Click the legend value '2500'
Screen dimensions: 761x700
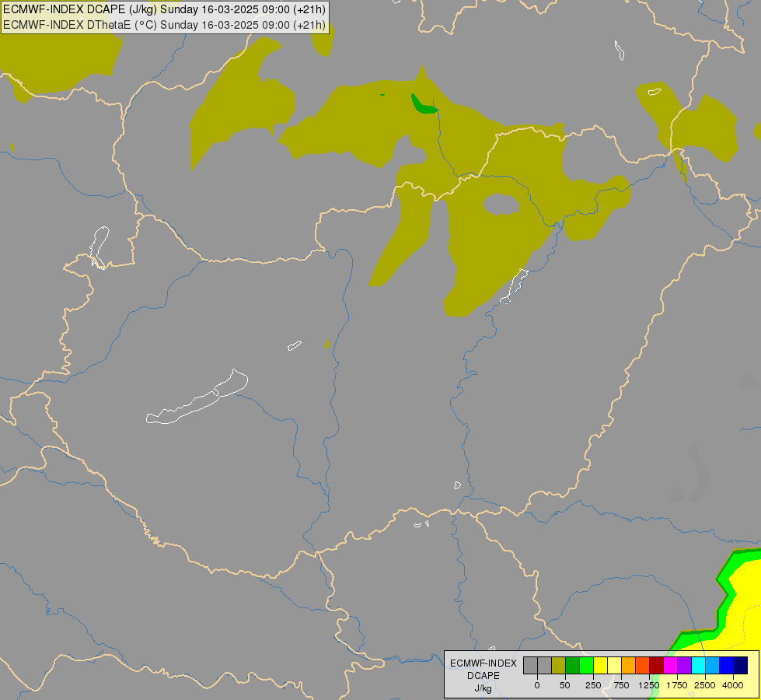705,685
